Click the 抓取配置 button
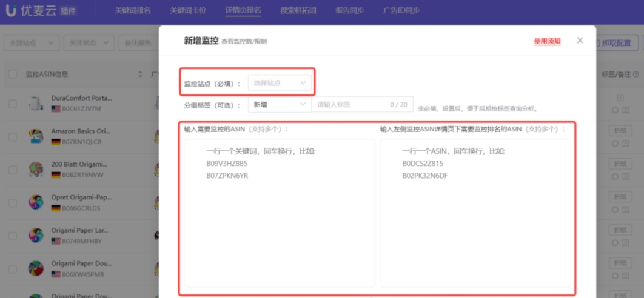 (x=617, y=42)
